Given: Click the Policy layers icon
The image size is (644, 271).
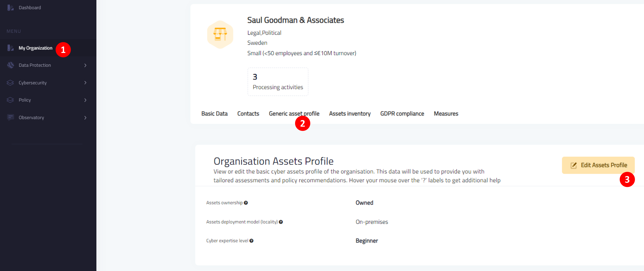Looking at the screenshot, I should (x=10, y=100).
